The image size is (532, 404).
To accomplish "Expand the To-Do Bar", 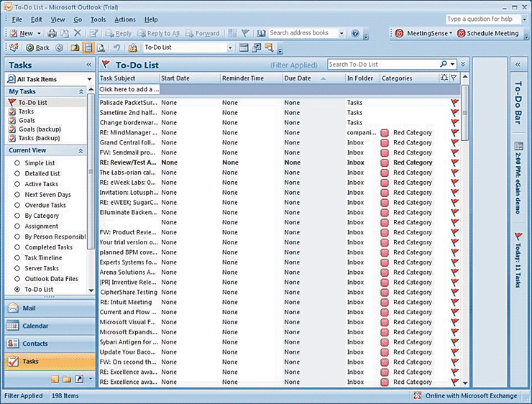I will point(518,65).
